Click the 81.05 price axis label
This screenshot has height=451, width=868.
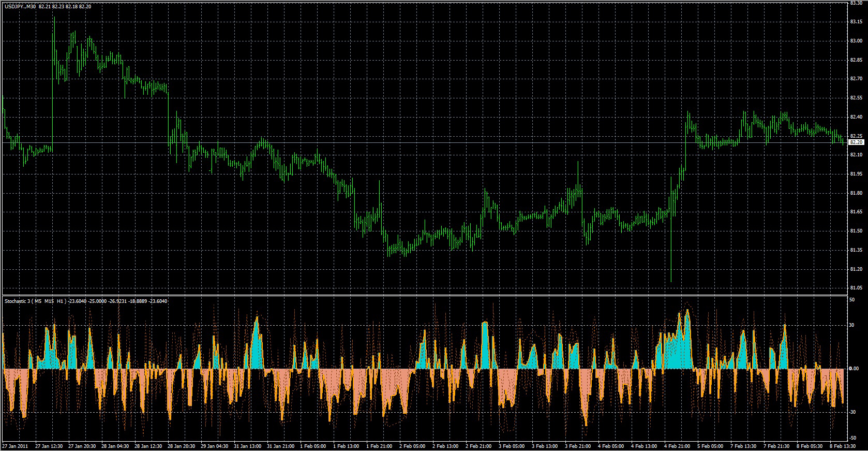(856, 288)
